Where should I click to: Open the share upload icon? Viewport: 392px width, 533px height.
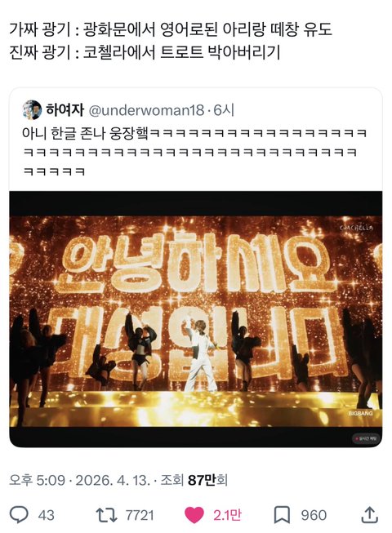pyautogui.click(x=370, y=514)
